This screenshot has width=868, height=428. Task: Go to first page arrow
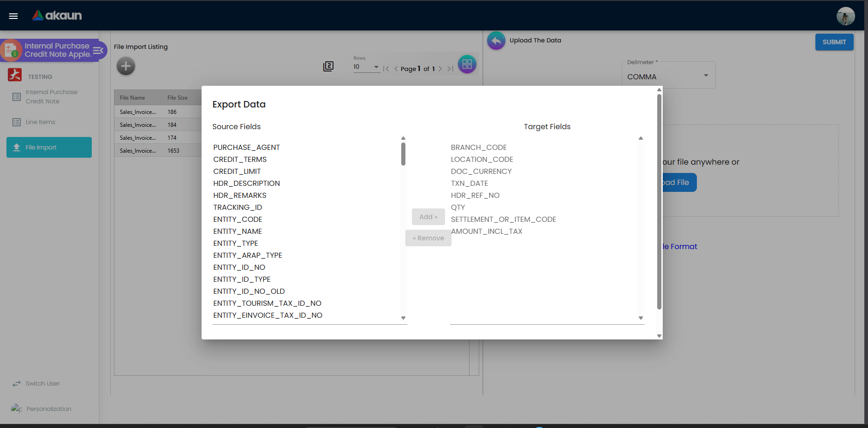click(x=386, y=69)
